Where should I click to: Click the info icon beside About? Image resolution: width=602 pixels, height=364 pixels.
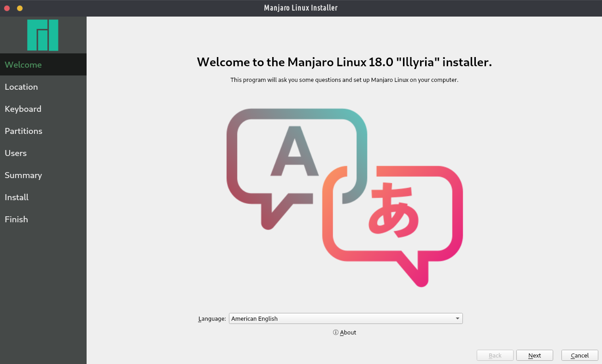click(336, 333)
